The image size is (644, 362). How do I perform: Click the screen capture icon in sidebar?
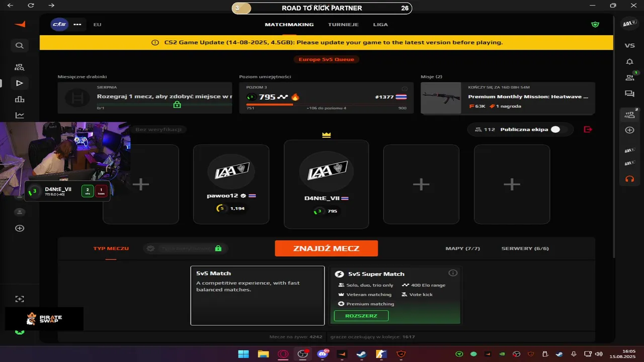[20, 299]
